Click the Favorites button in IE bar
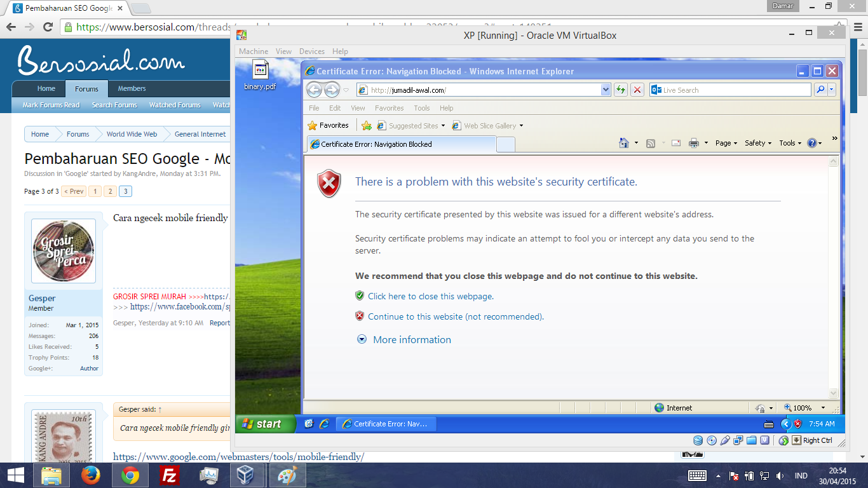868x488 pixels. coord(328,125)
